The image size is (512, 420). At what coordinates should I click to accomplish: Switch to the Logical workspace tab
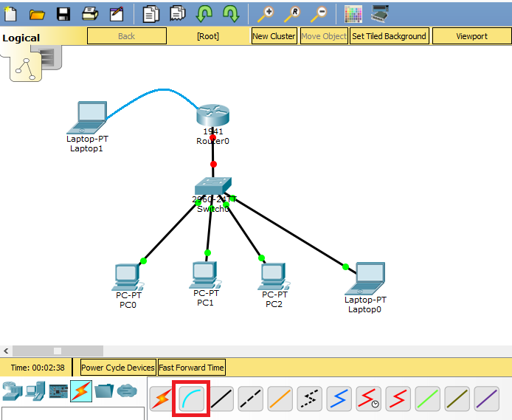22,38
